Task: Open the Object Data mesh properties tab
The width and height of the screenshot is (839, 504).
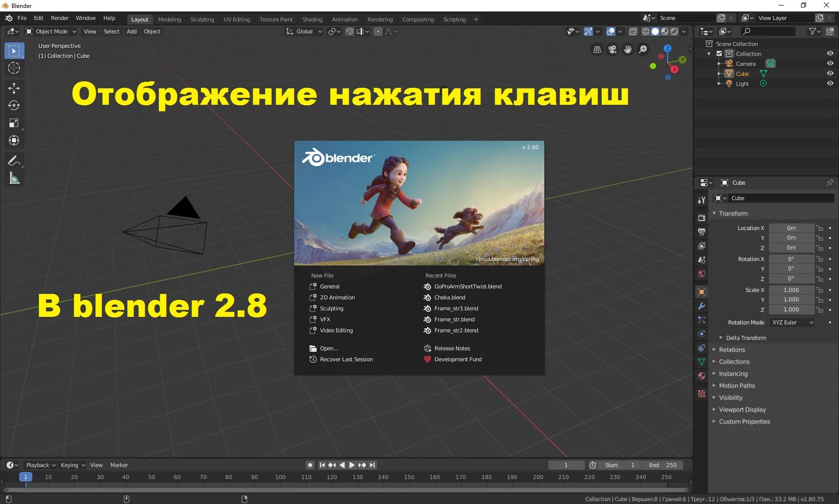Action: (x=702, y=362)
